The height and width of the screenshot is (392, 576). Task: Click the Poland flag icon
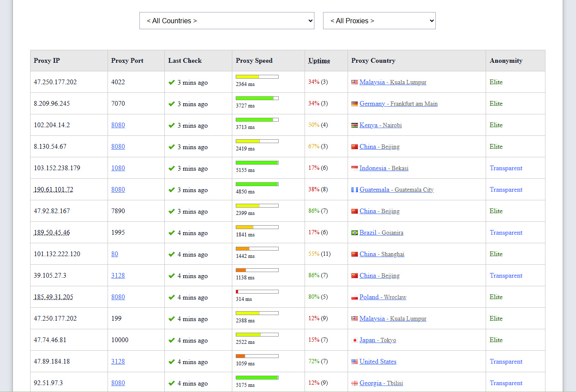[354, 297]
